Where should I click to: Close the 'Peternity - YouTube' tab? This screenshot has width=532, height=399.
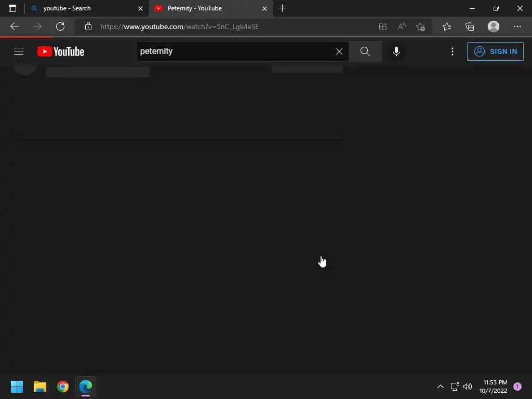(264, 8)
